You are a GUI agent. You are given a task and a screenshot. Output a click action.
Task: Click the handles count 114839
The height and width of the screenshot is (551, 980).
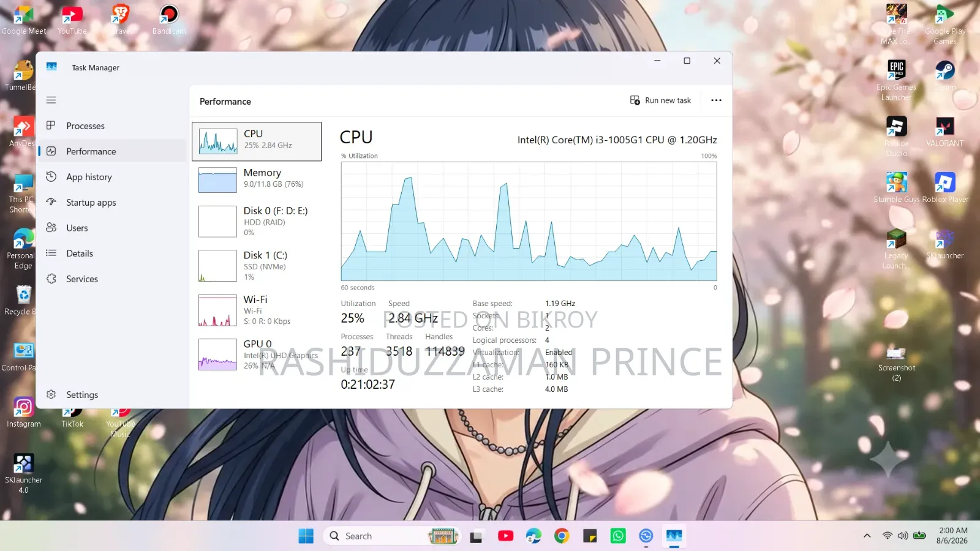(x=445, y=351)
